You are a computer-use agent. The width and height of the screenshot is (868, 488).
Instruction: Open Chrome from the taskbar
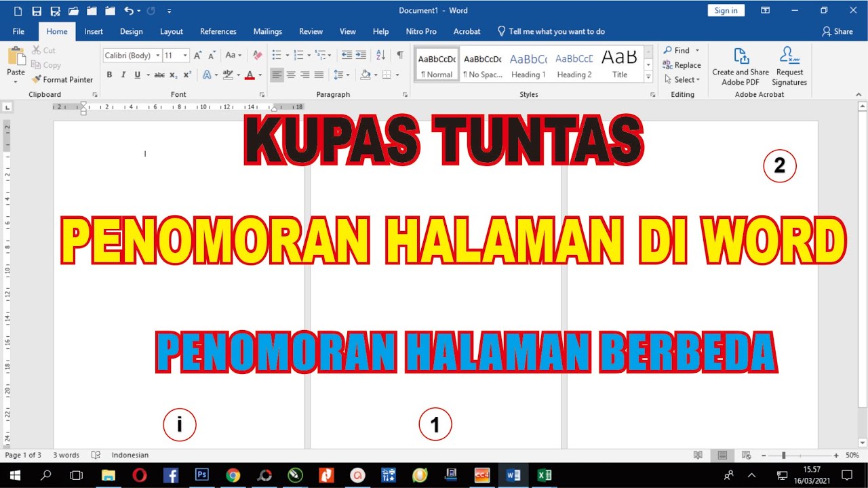[x=233, y=475]
